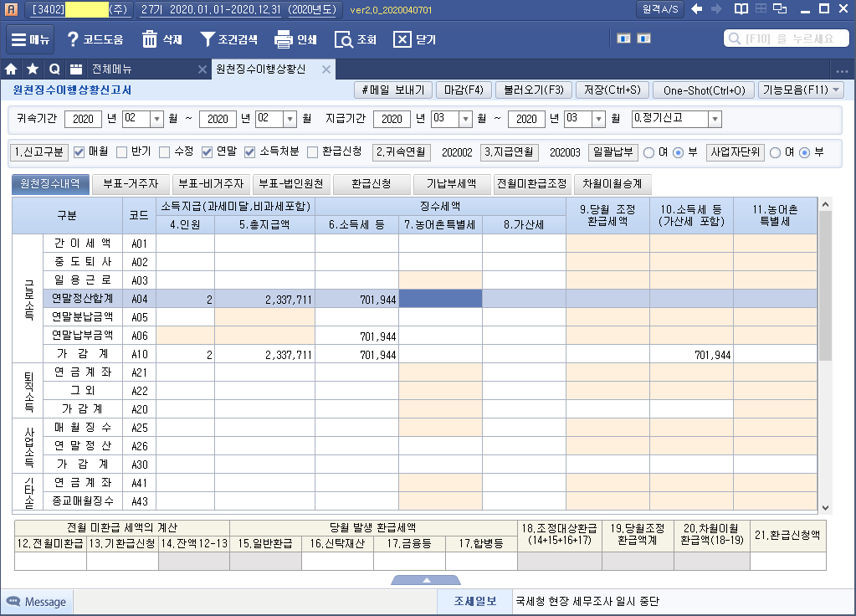Click #메일 보내기 button
The height and width of the screenshot is (616, 856).
tap(393, 90)
